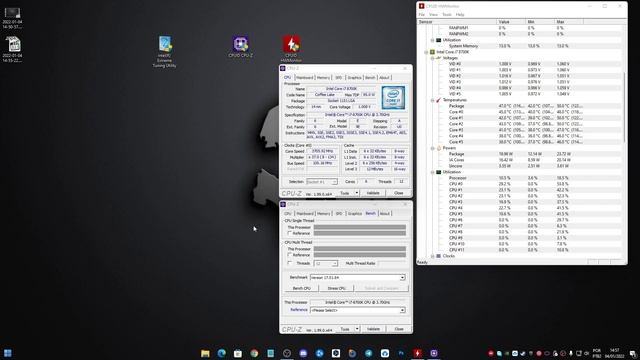
Task: Switch to Graphics tab in lower CPU-Z
Action: pos(355,213)
